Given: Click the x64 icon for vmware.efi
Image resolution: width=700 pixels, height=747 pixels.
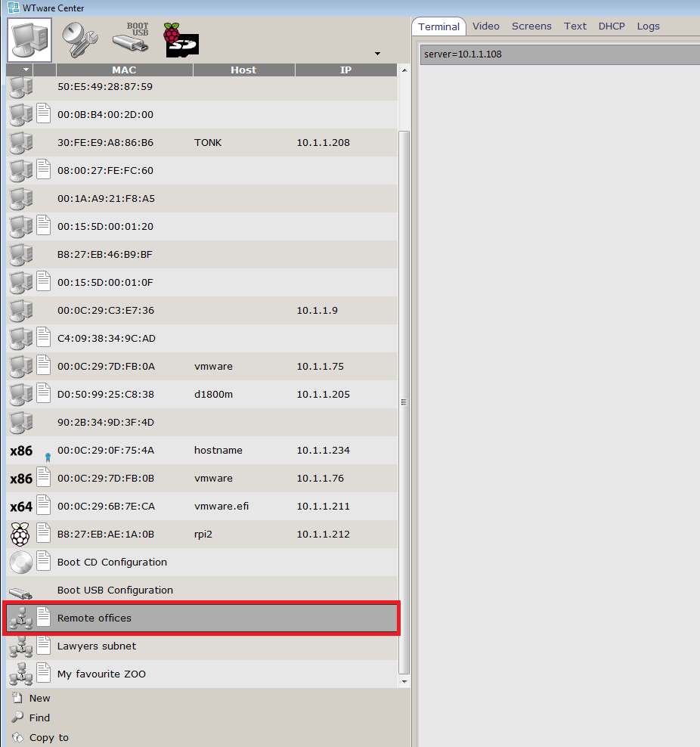Looking at the screenshot, I should point(21,507).
